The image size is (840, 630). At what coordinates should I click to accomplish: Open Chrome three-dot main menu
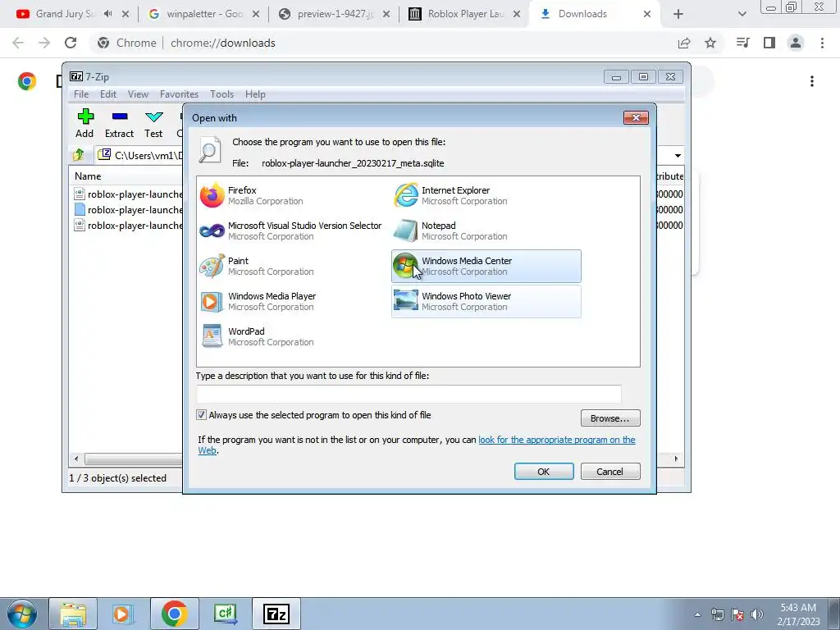[x=822, y=43]
